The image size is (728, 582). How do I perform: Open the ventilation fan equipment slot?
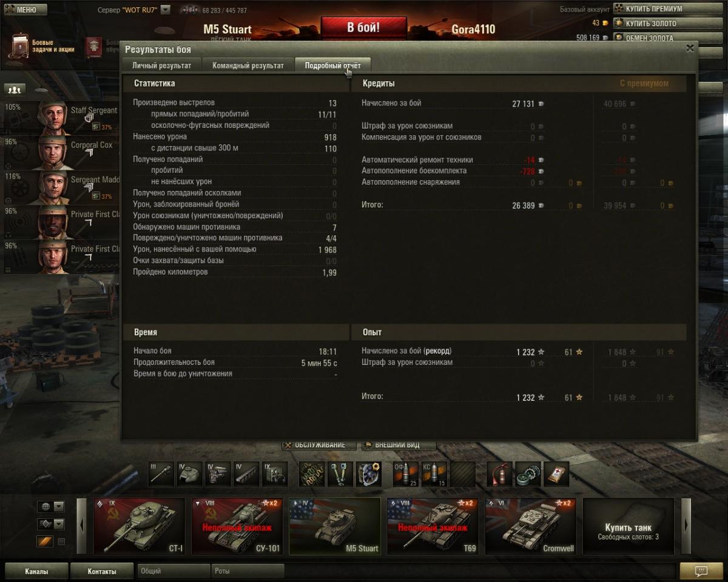pos(368,474)
